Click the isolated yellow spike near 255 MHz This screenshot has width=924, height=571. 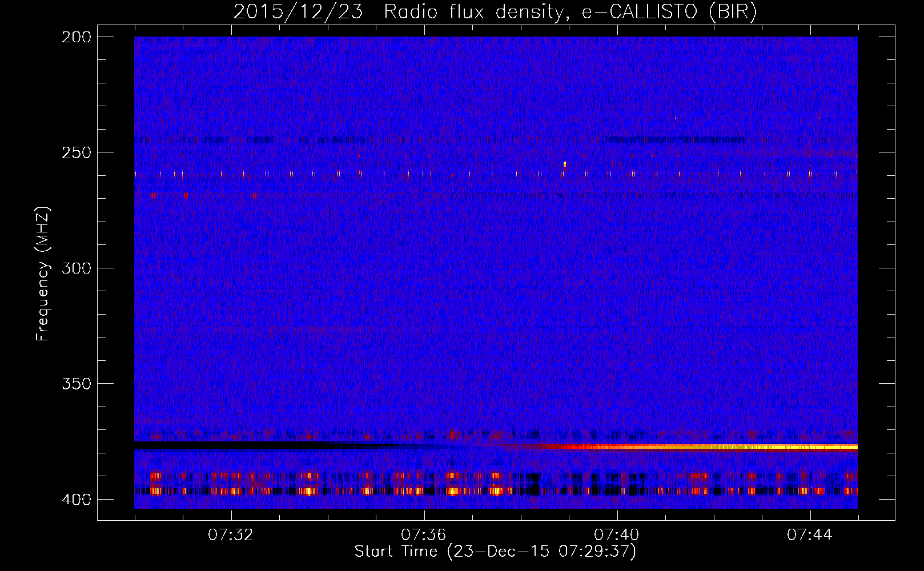click(x=564, y=164)
